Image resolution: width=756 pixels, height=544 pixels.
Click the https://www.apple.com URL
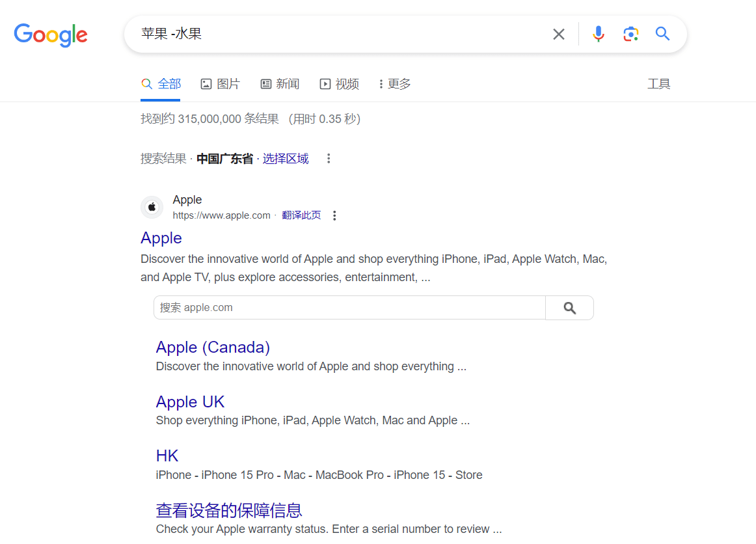click(221, 215)
